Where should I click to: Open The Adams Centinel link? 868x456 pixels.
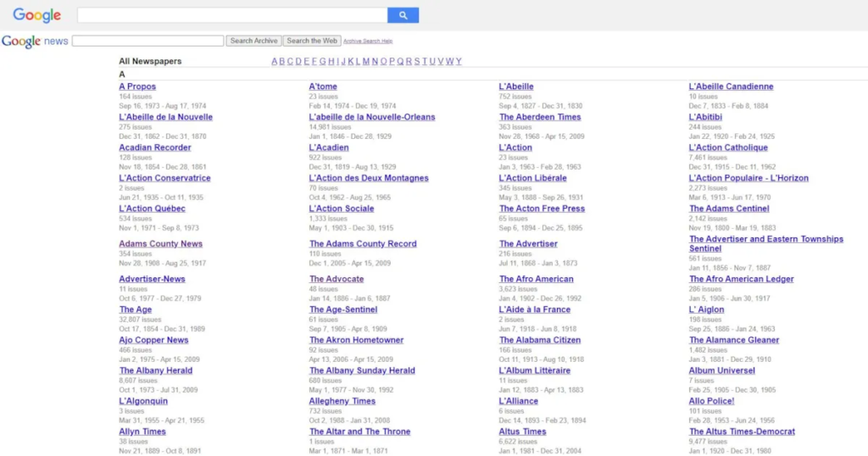click(x=729, y=208)
